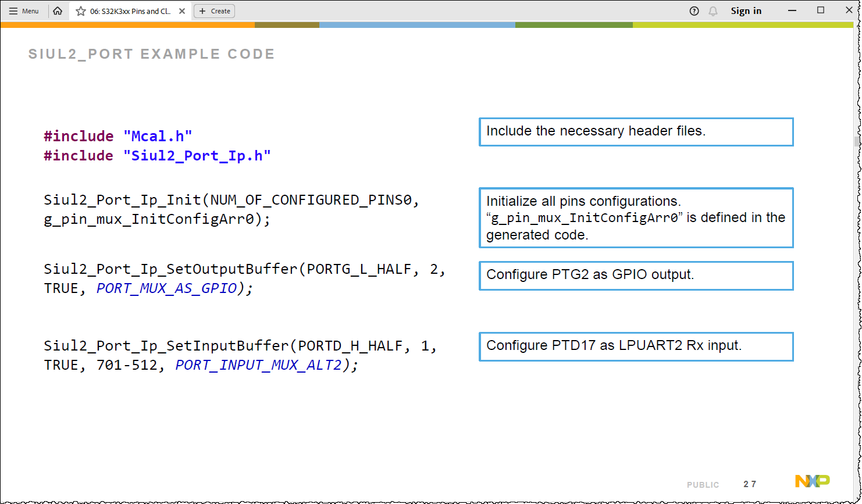Click 'Initialize all pins configurations' note
The height and width of the screenshot is (504, 862).
click(x=636, y=217)
